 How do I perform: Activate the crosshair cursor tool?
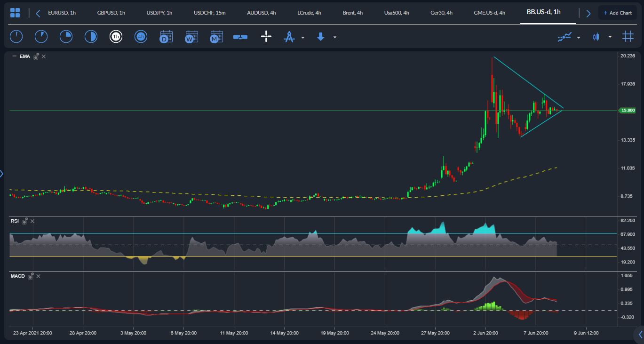[x=266, y=37]
